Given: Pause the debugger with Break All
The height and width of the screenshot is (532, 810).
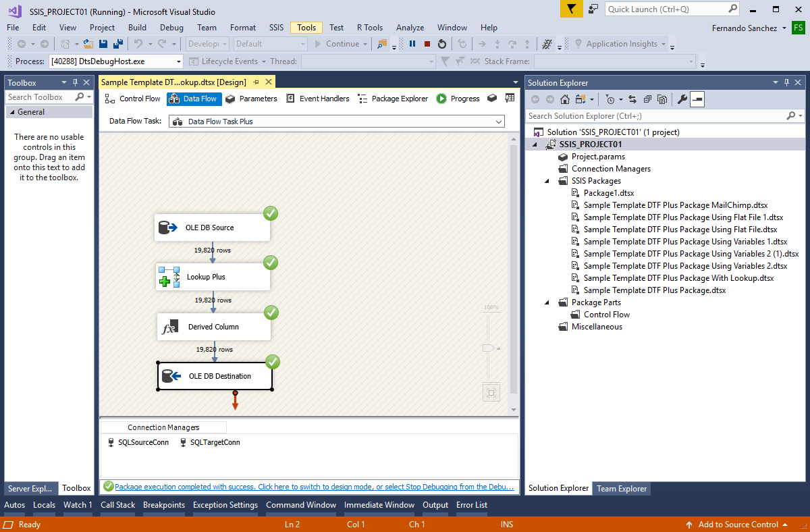Looking at the screenshot, I should [412, 44].
